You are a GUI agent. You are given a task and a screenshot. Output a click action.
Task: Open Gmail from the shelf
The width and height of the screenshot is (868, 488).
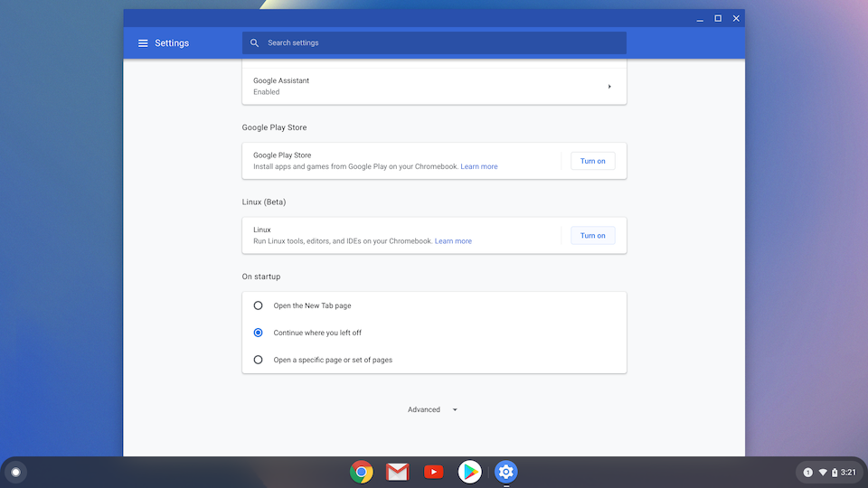pyautogui.click(x=398, y=472)
